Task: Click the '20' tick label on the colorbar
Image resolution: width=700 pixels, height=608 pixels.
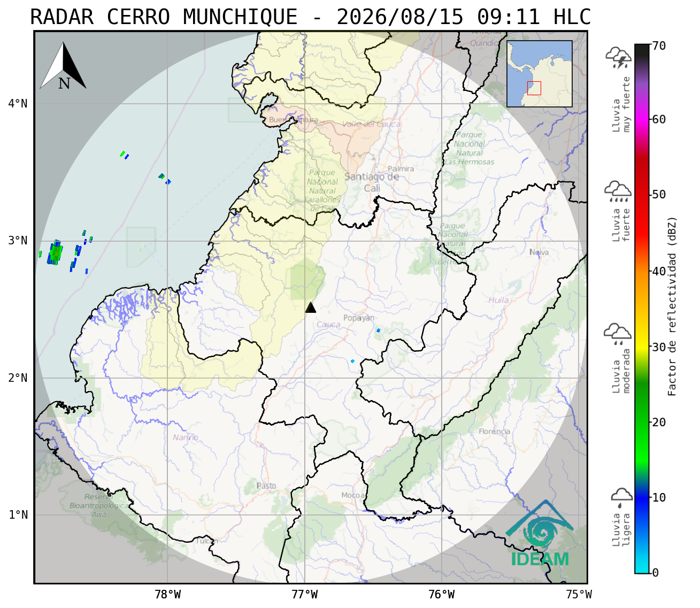Action: [659, 422]
